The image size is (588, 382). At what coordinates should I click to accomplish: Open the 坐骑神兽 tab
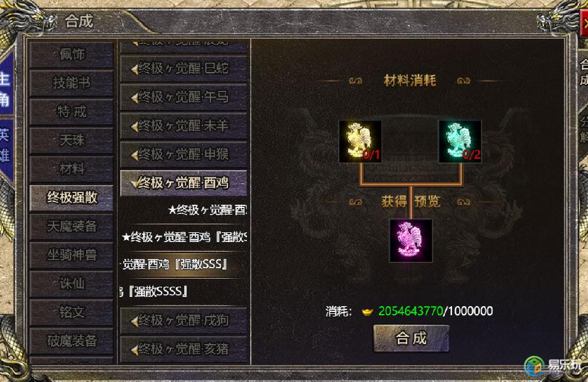(71, 255)
